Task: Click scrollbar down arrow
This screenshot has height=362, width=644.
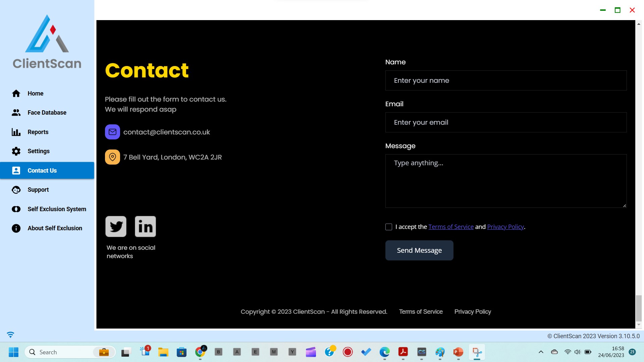Action: (639, 325)
